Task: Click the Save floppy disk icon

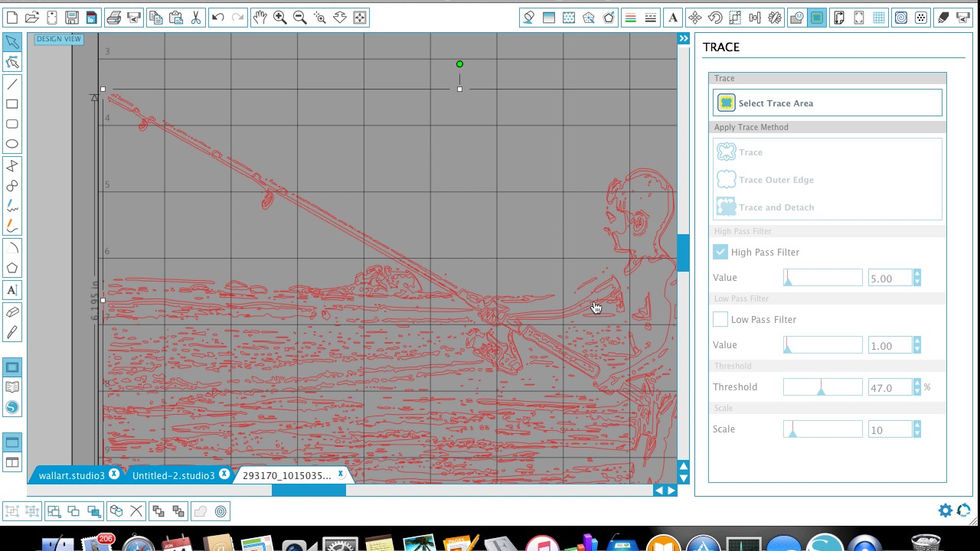Action: pos(72,17)
